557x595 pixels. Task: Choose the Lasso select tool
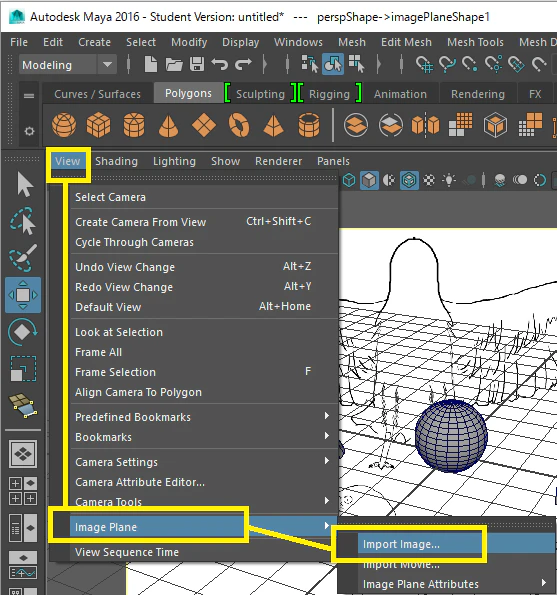coord(23,221)
